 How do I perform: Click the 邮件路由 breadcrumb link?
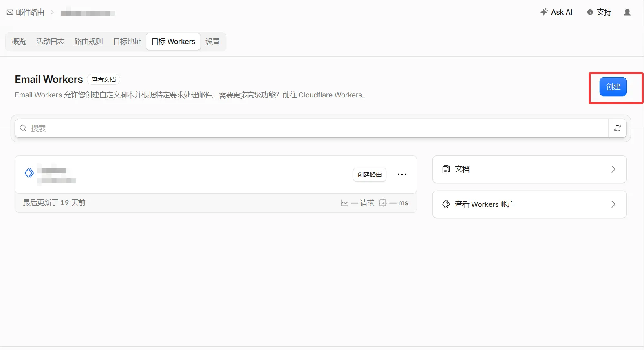click(x=30, y=12)
